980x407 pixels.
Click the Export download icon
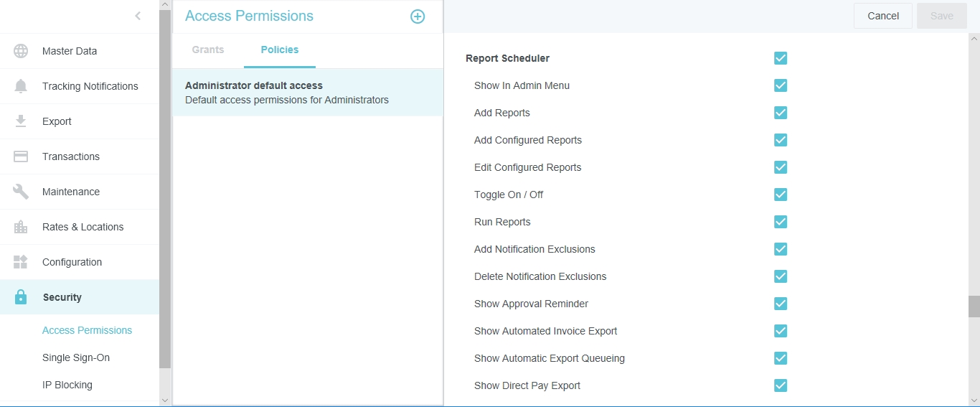click(x=21, y=121)
